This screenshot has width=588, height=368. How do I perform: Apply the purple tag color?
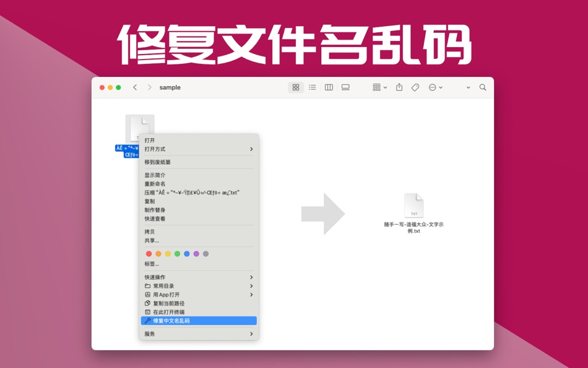point(196,254)
